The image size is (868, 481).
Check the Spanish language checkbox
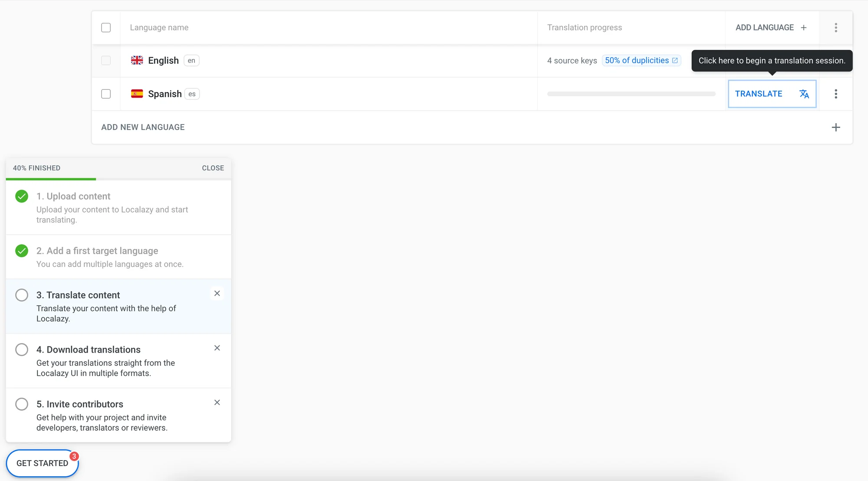[x=106, y=94]
